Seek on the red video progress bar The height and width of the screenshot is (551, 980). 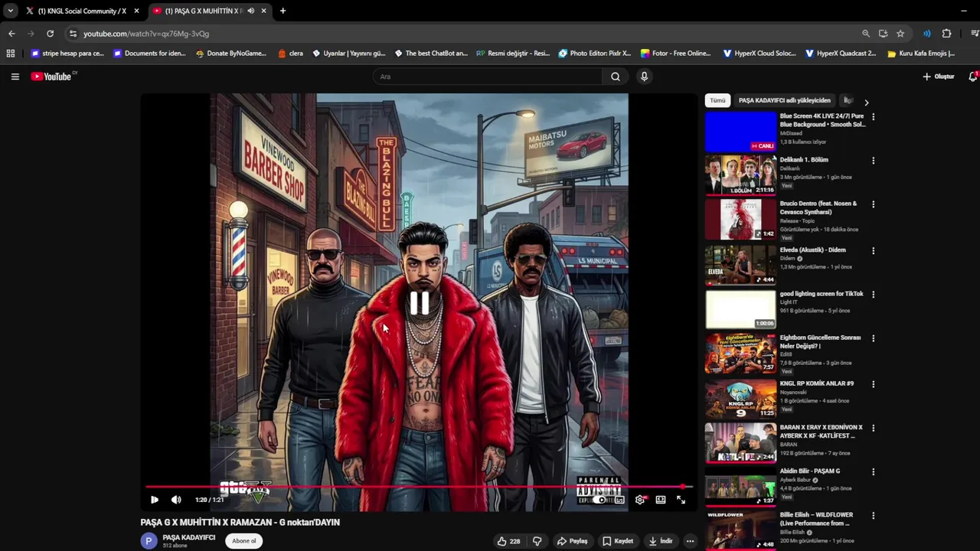(419, 487)
